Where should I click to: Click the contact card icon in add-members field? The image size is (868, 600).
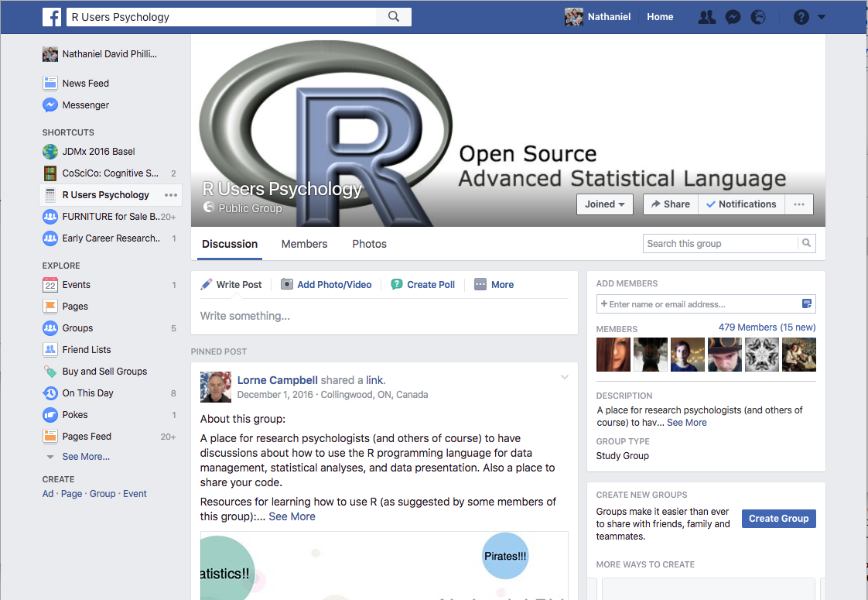point(807,303)
